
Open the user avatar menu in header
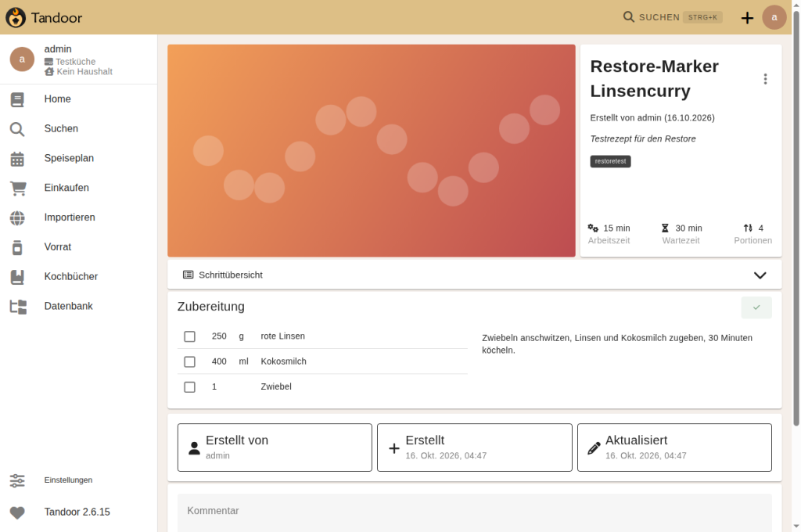[x=774, y=17]
